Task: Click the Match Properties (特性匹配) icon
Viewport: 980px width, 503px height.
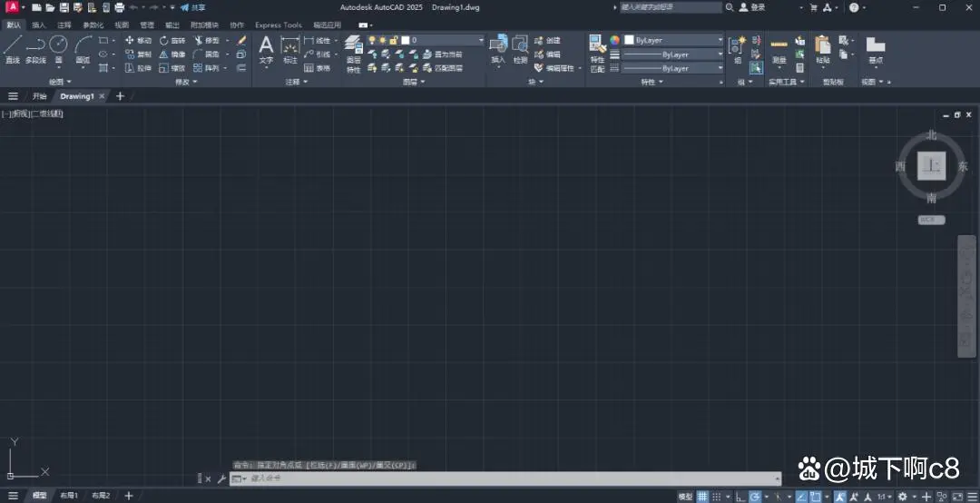Action: pos(597,54)
